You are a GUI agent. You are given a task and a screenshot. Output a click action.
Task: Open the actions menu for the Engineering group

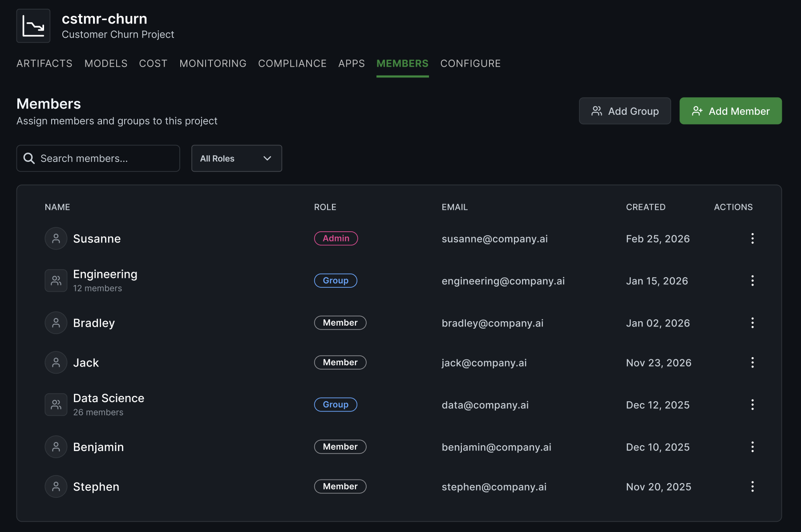(x=752, y=280)
